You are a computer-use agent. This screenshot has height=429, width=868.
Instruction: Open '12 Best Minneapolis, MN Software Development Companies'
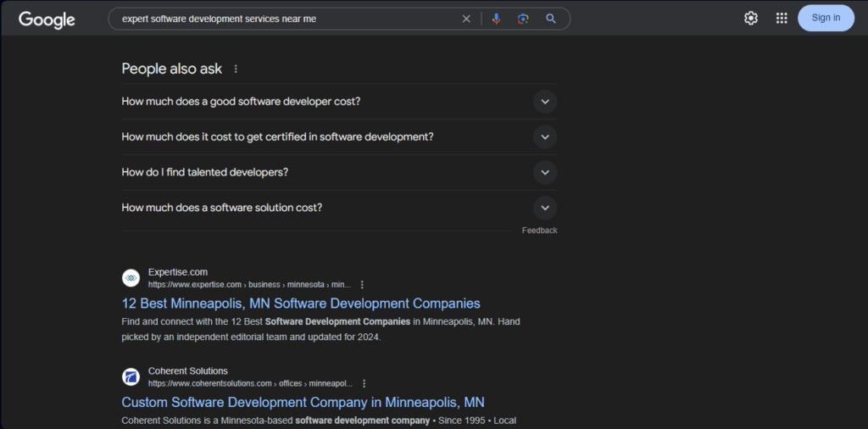(301, 304)
